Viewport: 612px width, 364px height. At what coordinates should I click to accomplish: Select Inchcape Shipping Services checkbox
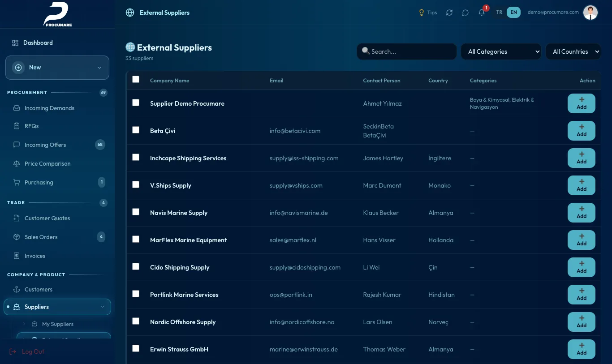(136, 157)
